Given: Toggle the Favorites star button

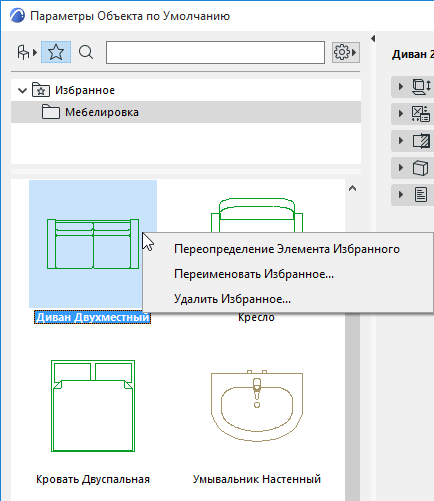Looking at the screenshot, I should [56, 52].
